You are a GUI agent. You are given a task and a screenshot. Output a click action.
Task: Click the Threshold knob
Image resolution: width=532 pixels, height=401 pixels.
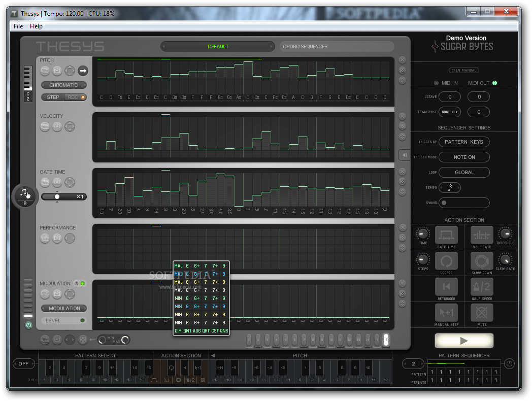pos(505,233)
